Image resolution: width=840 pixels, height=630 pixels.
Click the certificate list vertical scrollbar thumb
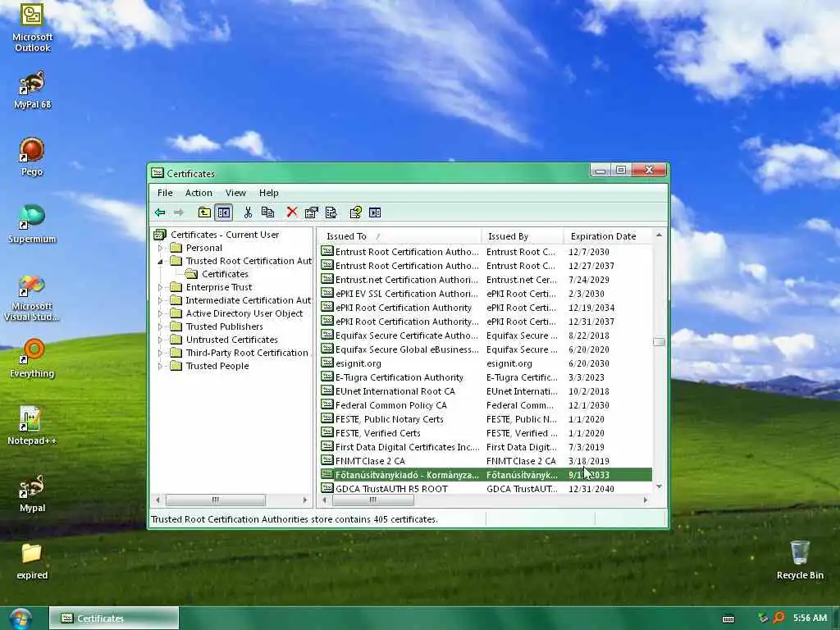pos(659,342)
